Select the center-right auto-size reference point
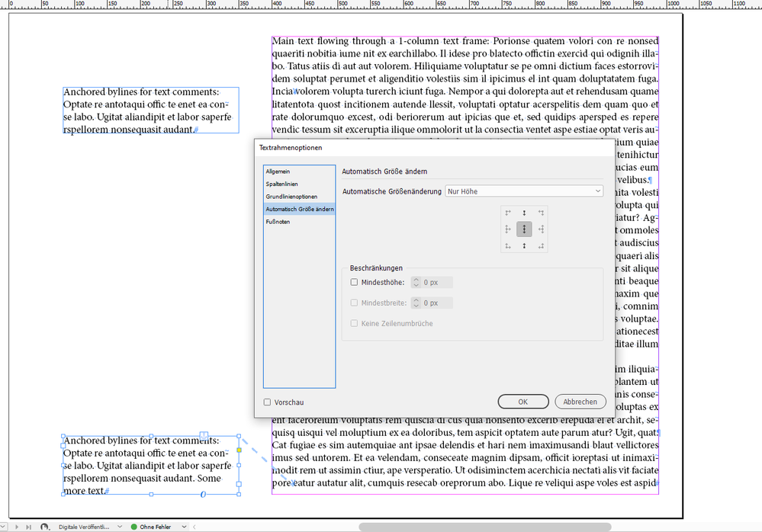Image resolution: width=762 pixels, height=532 pixels. [540, 229]
